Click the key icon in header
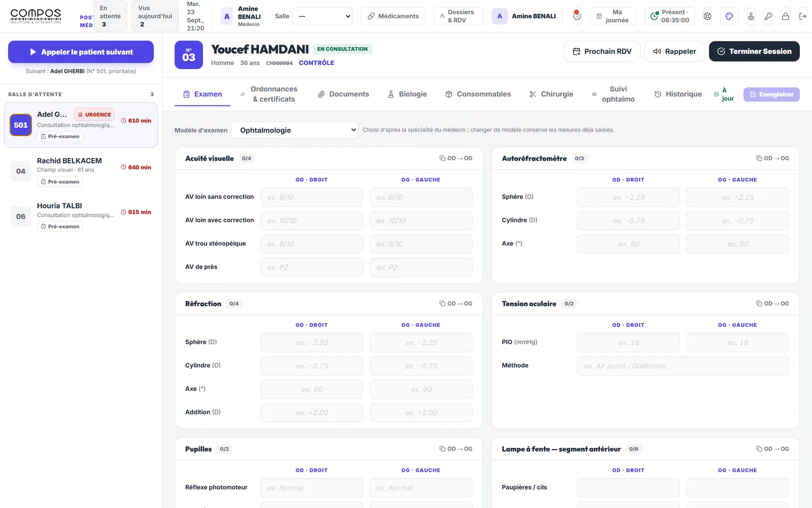Screen dimensions: 812x508 [768, 16]
